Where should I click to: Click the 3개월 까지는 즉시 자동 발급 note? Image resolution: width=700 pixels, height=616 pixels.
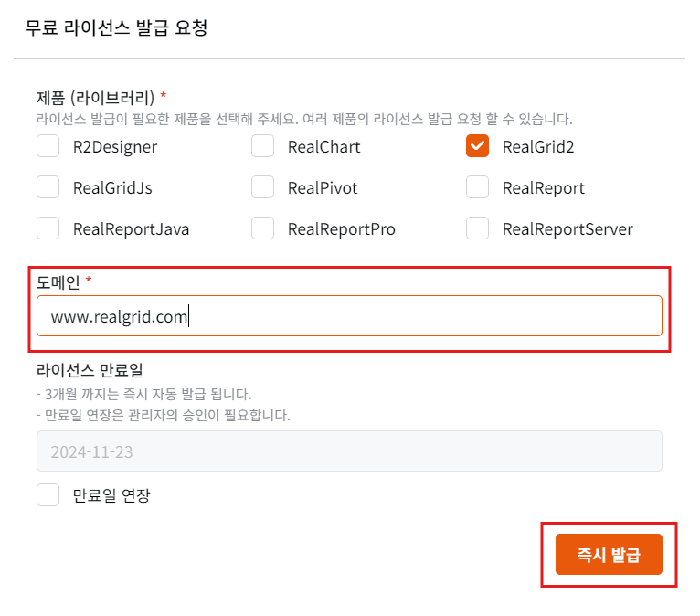coord(143,394)
